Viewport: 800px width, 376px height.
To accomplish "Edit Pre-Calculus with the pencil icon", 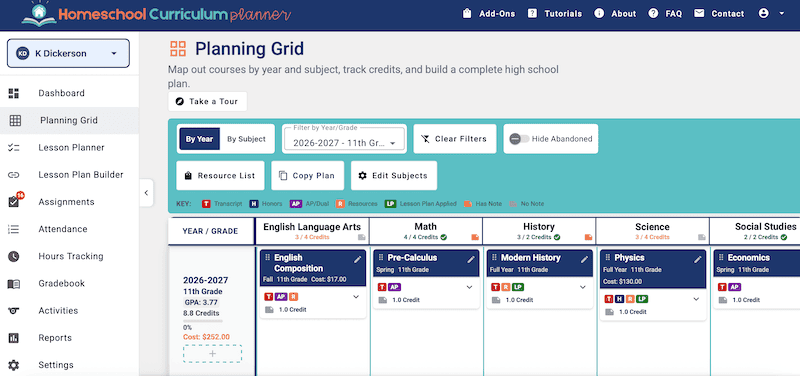I will click(471, 260).
